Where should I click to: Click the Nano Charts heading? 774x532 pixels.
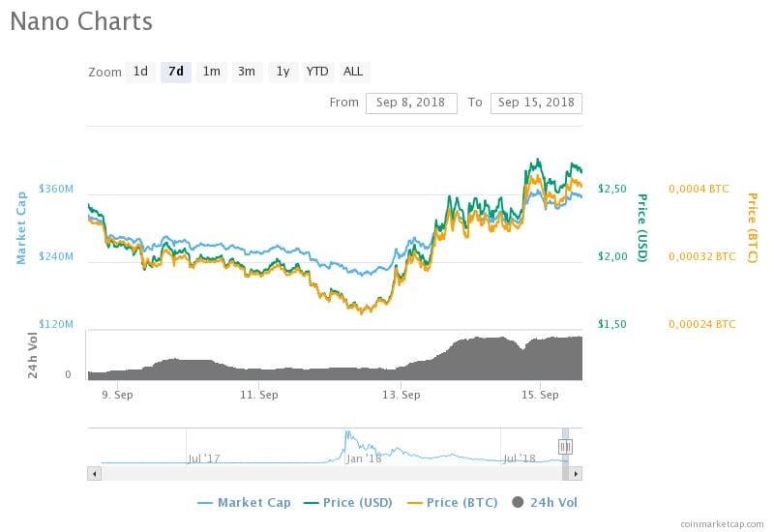(x=81, y=21)
